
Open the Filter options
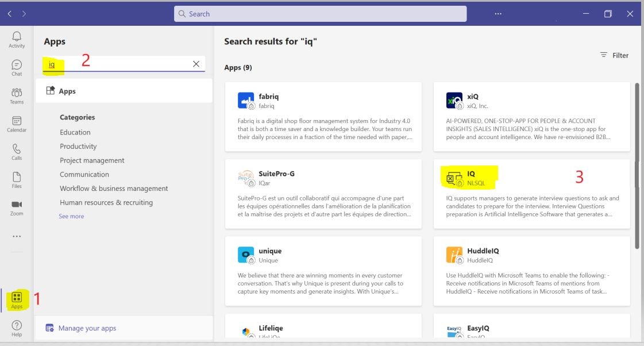[614, 55]
